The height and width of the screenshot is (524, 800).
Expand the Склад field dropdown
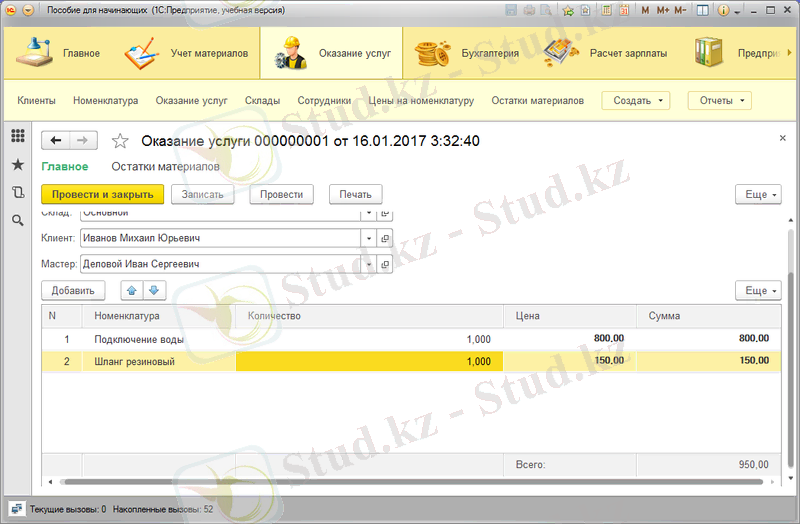pos(368,214)
